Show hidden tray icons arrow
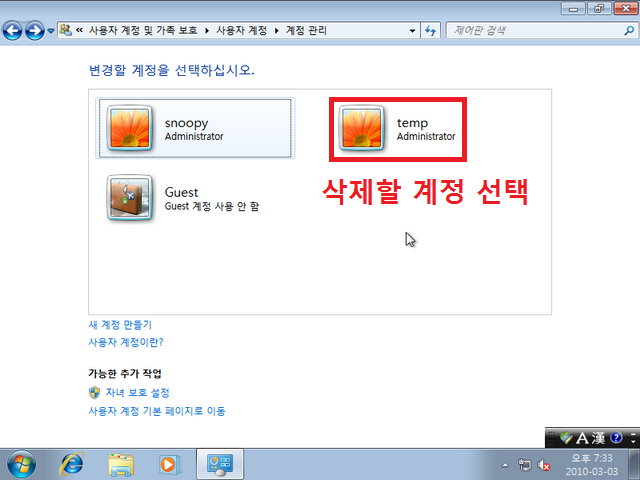The image size is (640, 480). [505, 465]
